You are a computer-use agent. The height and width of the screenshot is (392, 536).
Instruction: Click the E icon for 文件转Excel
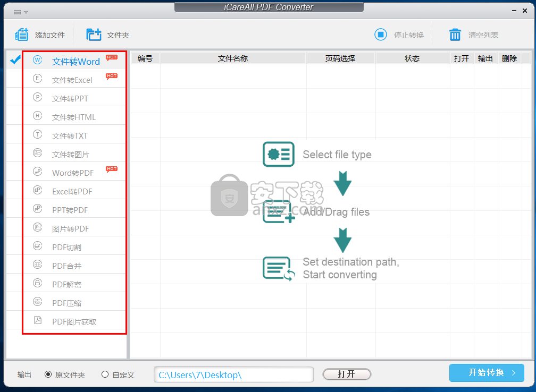click(x=38, y=79)
